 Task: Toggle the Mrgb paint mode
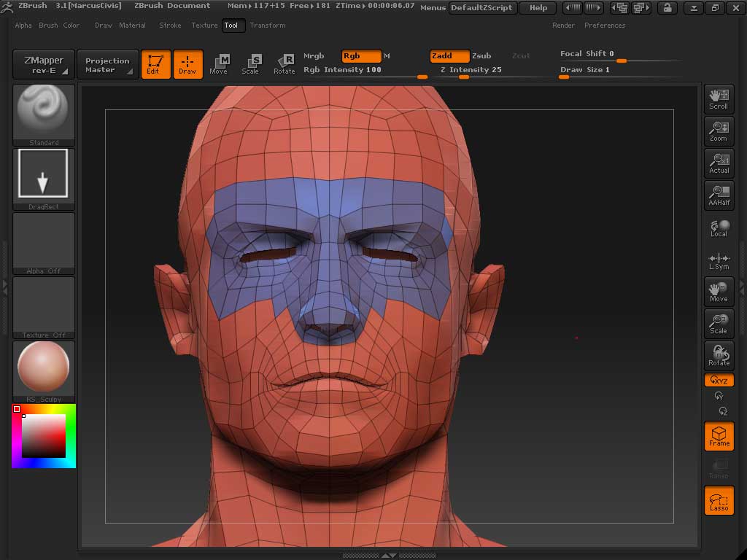click(x=314, y=56)
